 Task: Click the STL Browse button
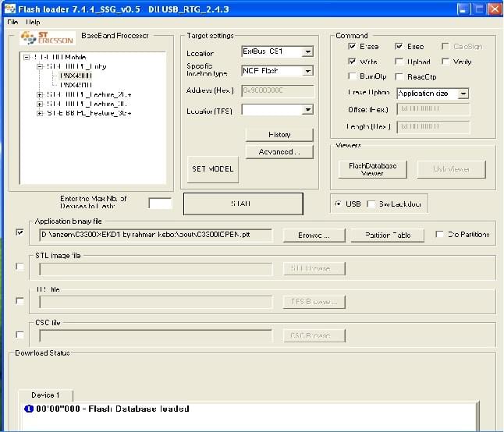pyautogui.click(x=314, y=268)
